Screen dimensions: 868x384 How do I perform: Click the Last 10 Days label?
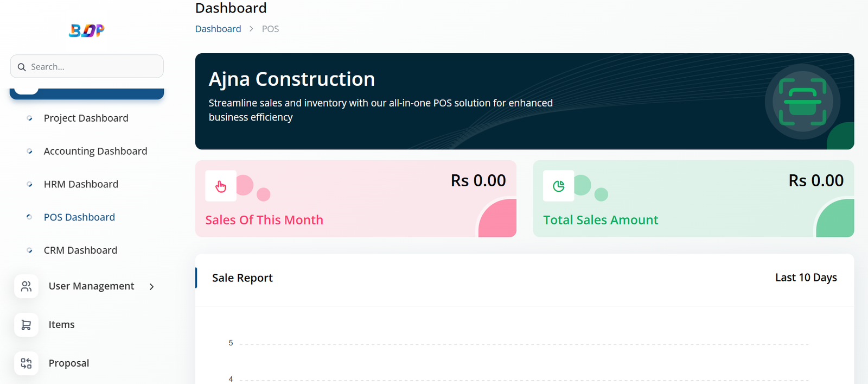(806, 278)
